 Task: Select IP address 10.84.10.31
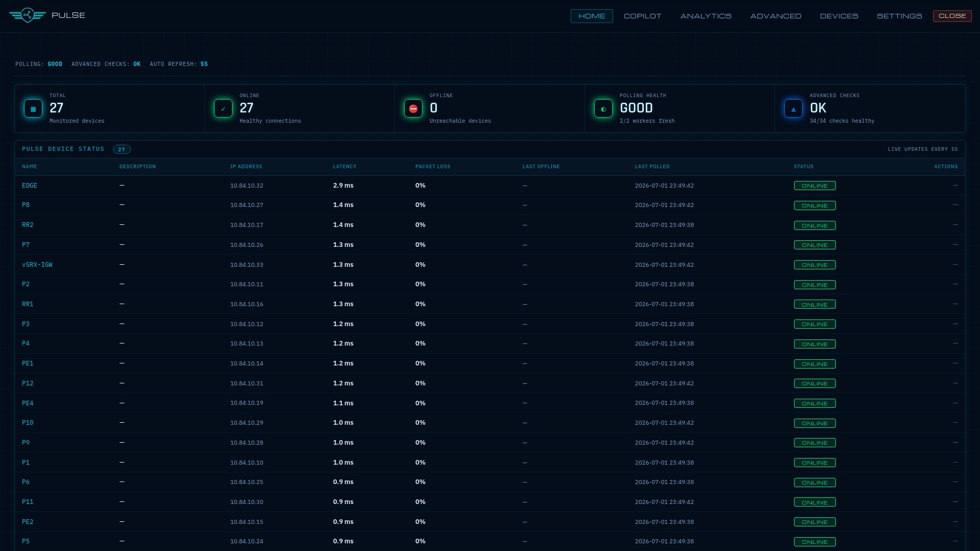pyautogui.click(x=247, y=383)
